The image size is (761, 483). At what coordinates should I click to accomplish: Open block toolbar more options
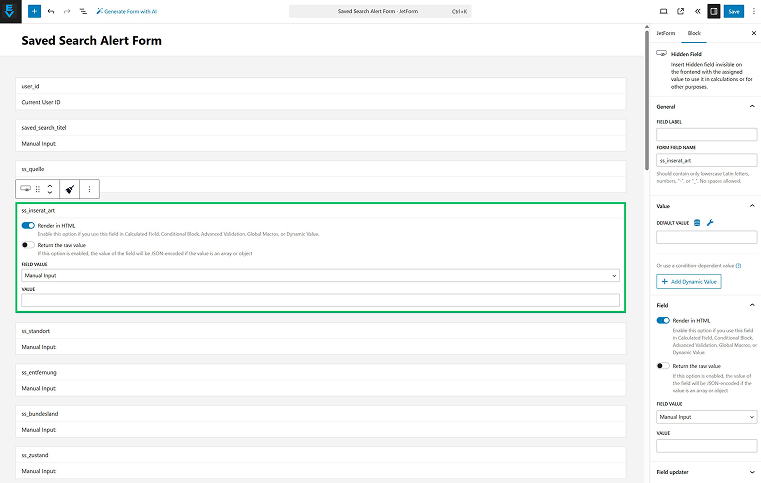tap(89, 189)
